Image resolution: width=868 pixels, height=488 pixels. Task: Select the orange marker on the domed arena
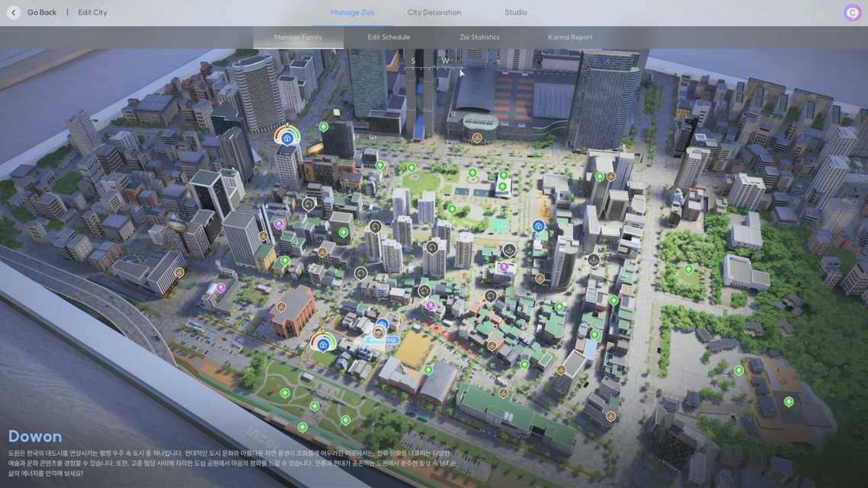pos(476,137)
